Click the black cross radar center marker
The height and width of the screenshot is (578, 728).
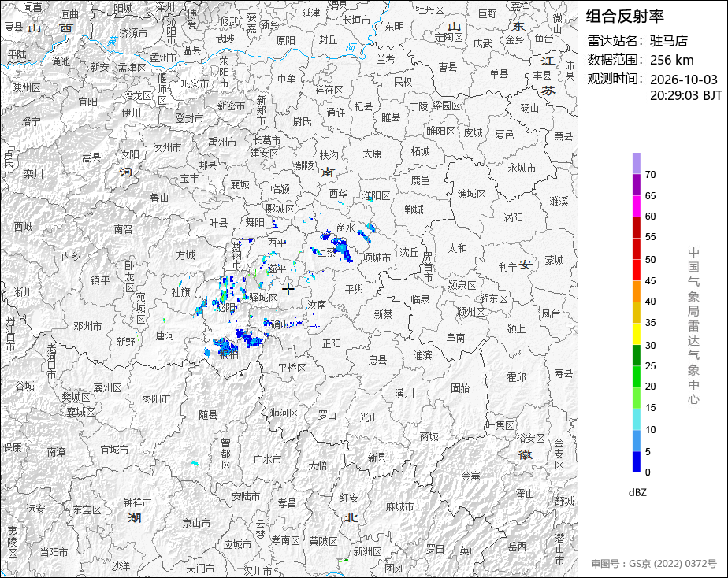click(288, 289)
